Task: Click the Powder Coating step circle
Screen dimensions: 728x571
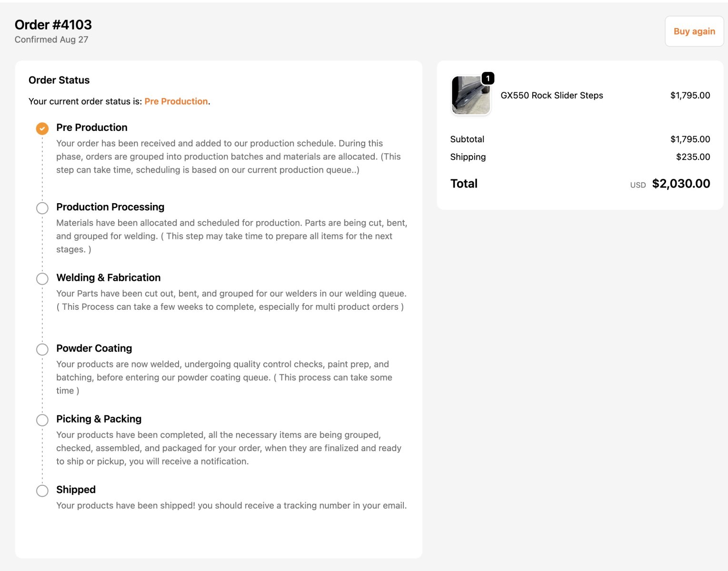Action: [42, 349]
